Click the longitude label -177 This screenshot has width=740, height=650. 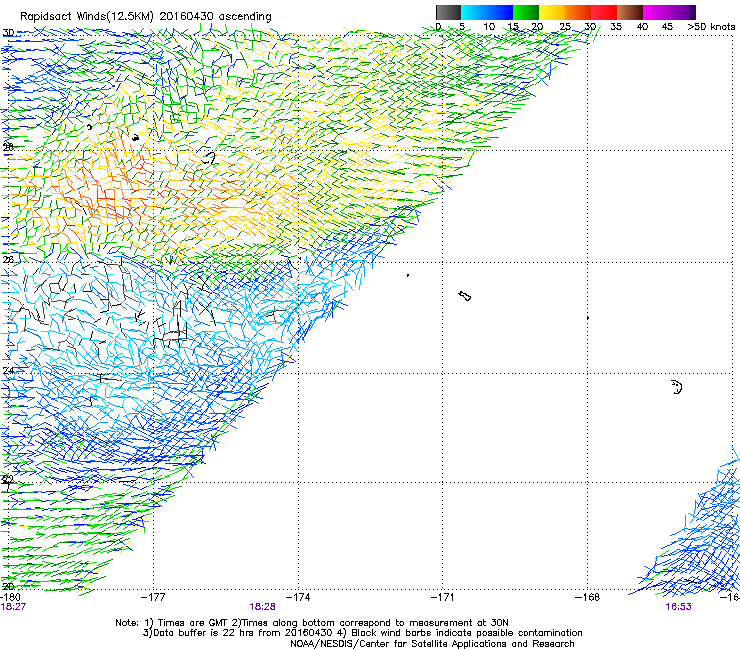coord(153,597)
